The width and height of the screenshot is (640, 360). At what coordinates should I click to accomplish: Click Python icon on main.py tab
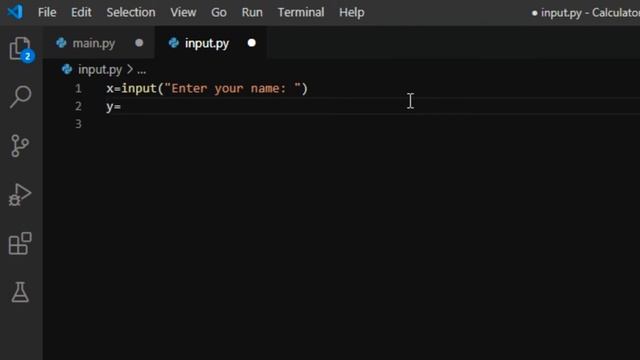click(x=62, y=43)
